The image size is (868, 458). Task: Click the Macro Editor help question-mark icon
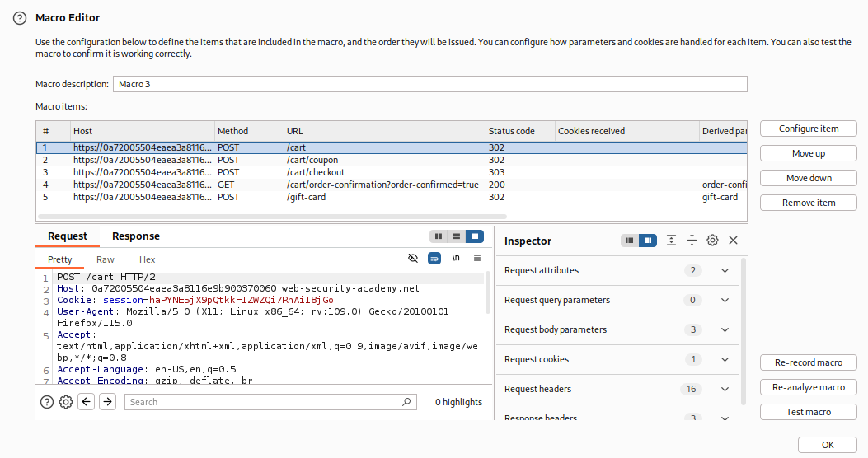(20, 17)
